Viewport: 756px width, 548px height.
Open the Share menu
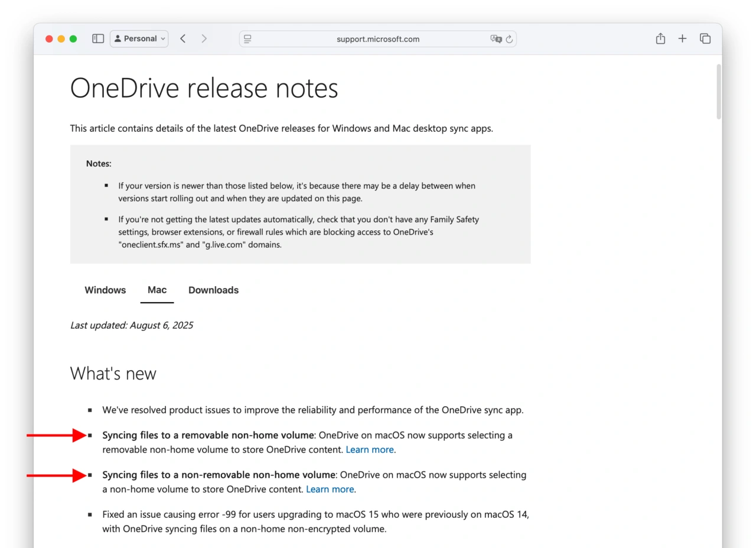click(x=660, y=38)
